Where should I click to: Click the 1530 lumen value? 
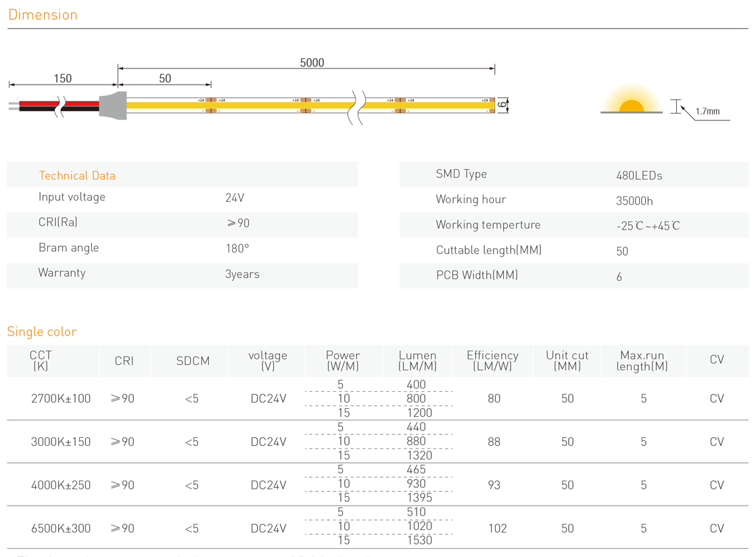pyautogui.click(x=419, y=540)
